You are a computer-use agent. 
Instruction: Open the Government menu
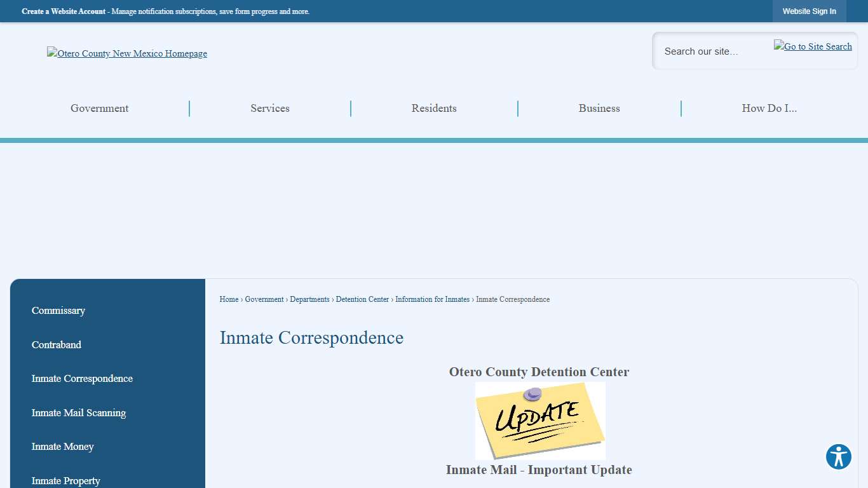(100, 109)
